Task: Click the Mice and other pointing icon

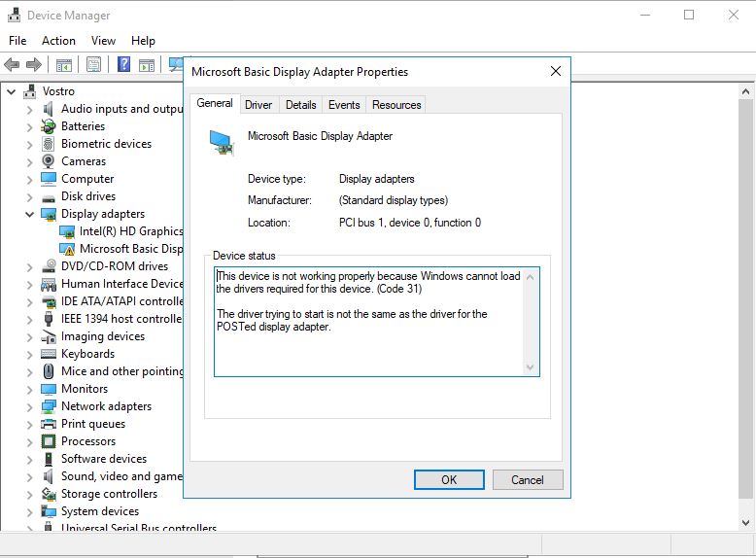Action: point(49,371)
